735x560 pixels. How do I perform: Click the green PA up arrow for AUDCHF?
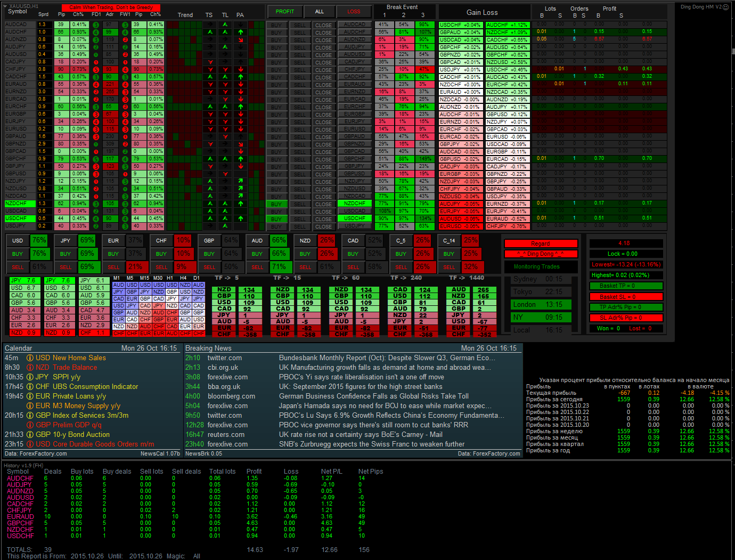241,32
